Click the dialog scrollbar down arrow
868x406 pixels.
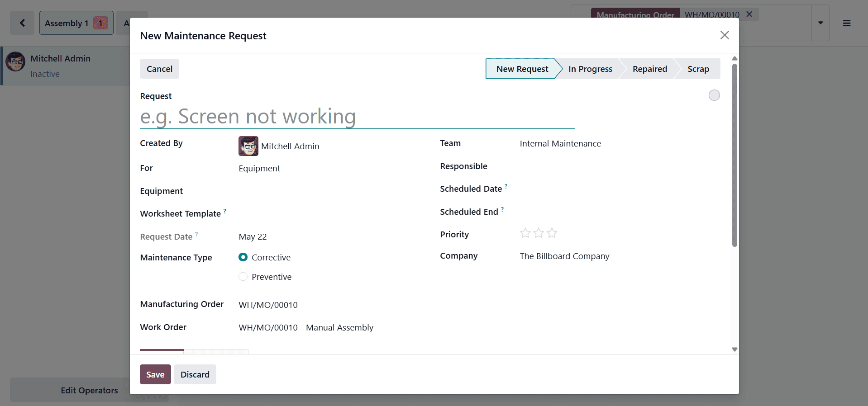tap(734, 349)
